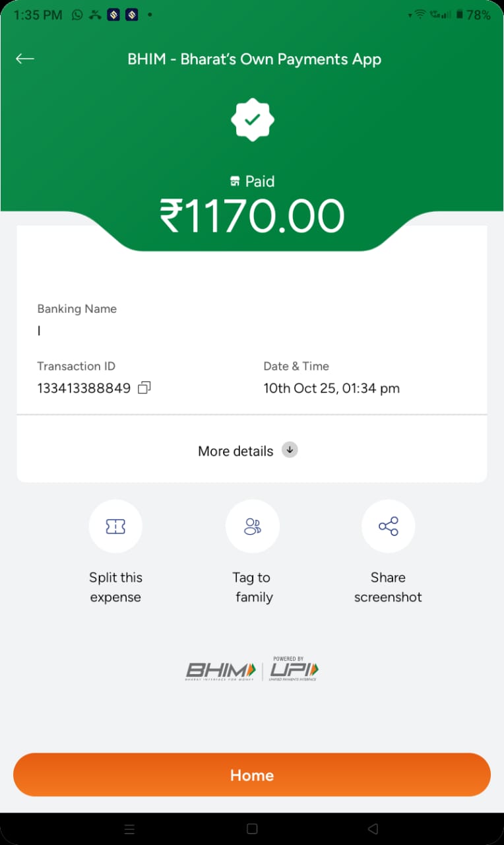Click the paid amount ₹1170.00

[252, 217]
